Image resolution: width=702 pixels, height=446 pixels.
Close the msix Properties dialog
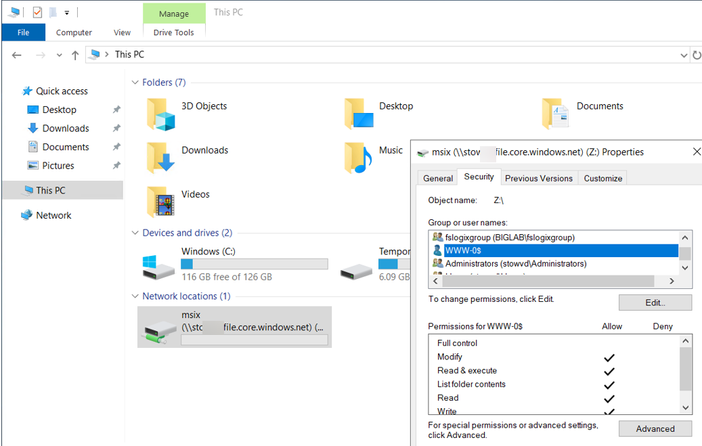pos(696,152)
